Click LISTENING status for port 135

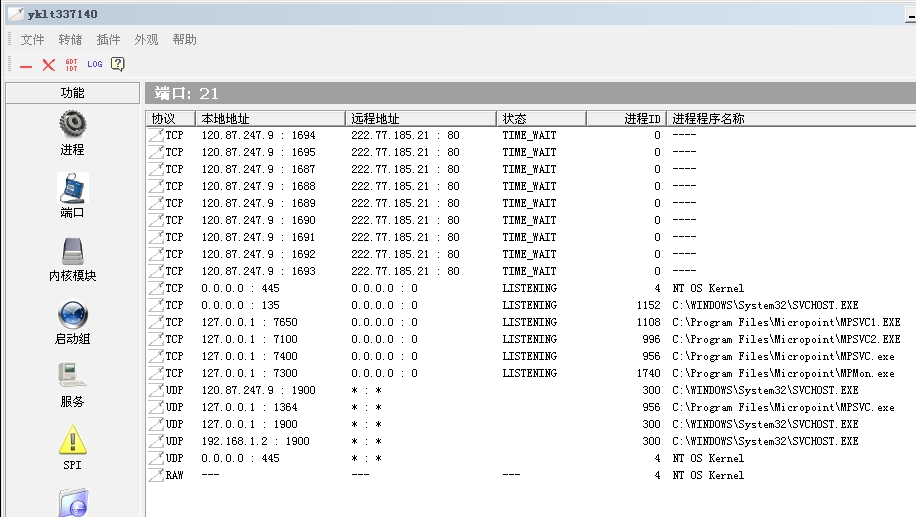point(529,305)
